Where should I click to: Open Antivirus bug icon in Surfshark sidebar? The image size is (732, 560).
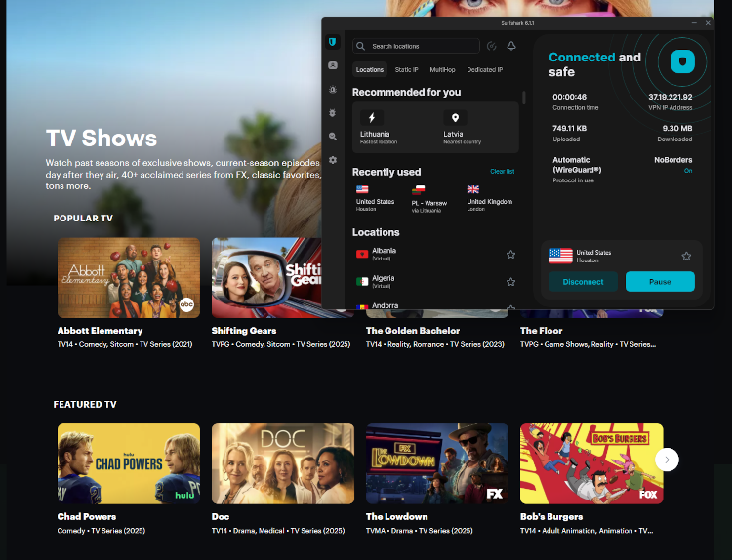(x=333, y=113)
